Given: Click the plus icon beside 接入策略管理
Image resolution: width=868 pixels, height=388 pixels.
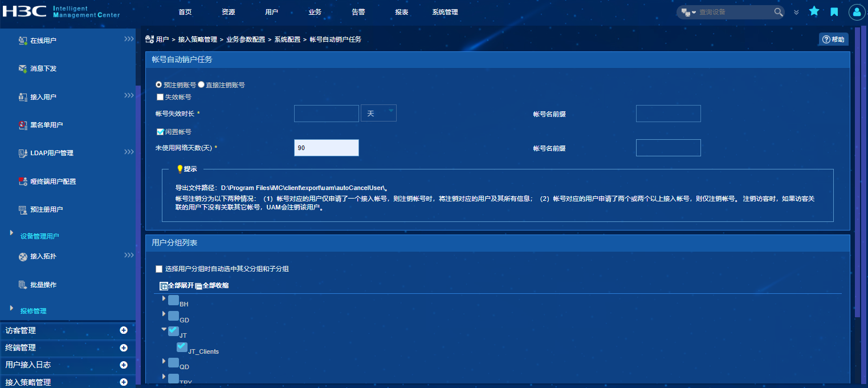Looking at the screenshot, I should pos(124,382).
